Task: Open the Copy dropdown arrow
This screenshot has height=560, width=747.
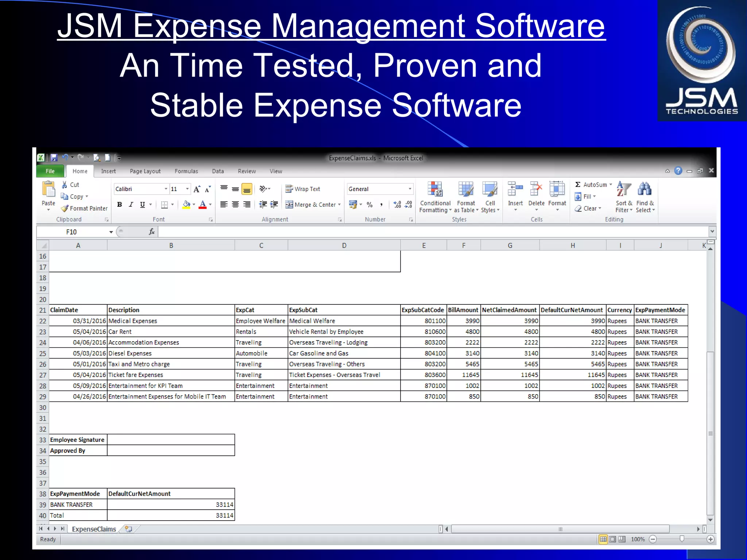Action: (87, 197)
